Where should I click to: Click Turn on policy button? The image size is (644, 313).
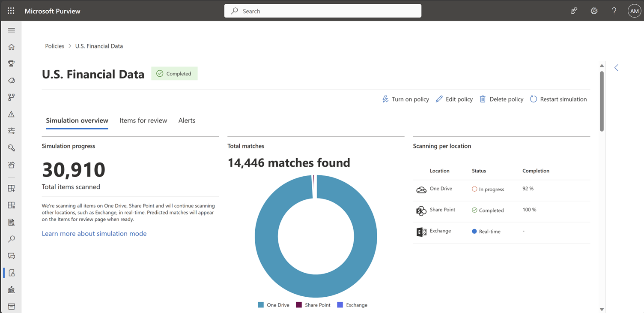click(x=405, y=99)
